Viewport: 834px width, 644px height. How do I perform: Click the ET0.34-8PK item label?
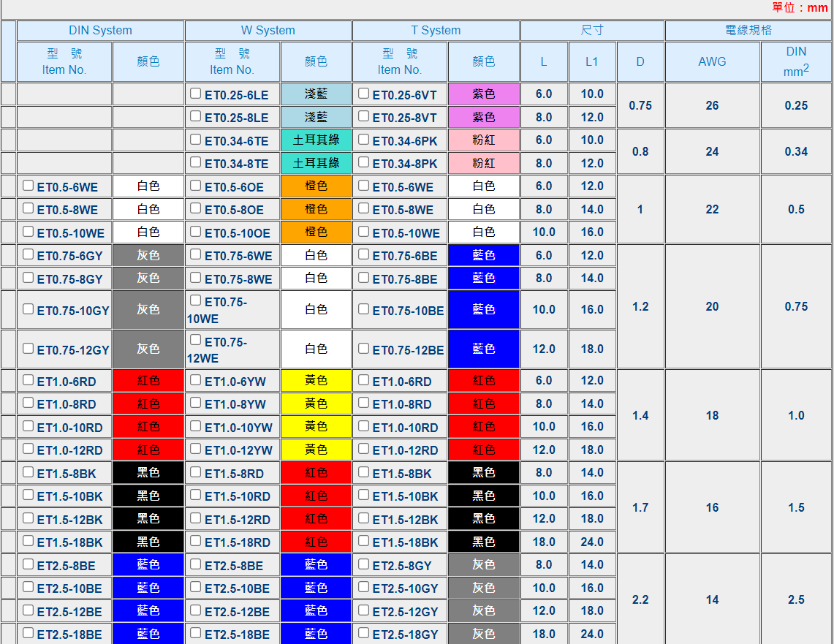click(x=404, y=164)
